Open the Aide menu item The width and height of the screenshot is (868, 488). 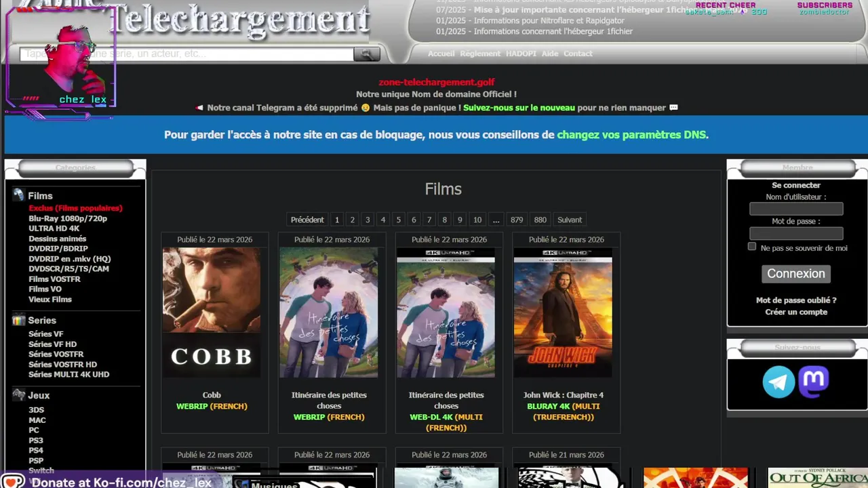pos(550,54)
